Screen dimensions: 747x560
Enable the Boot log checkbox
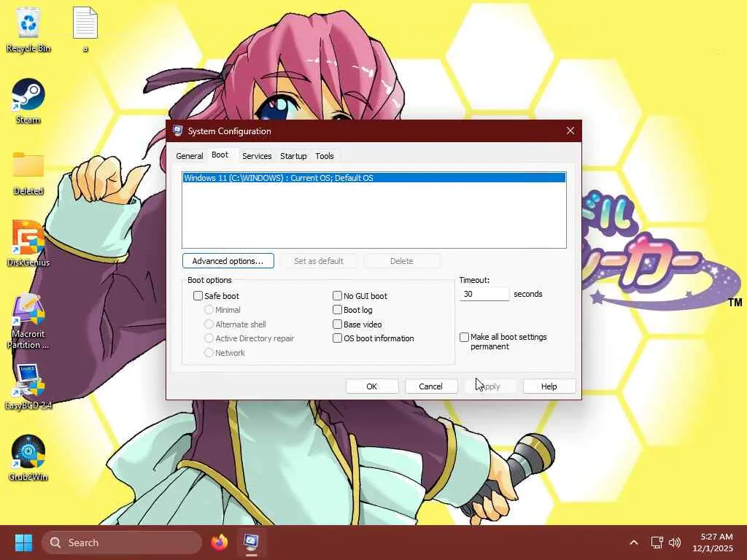pyautogui.click(x=337, y=310)
